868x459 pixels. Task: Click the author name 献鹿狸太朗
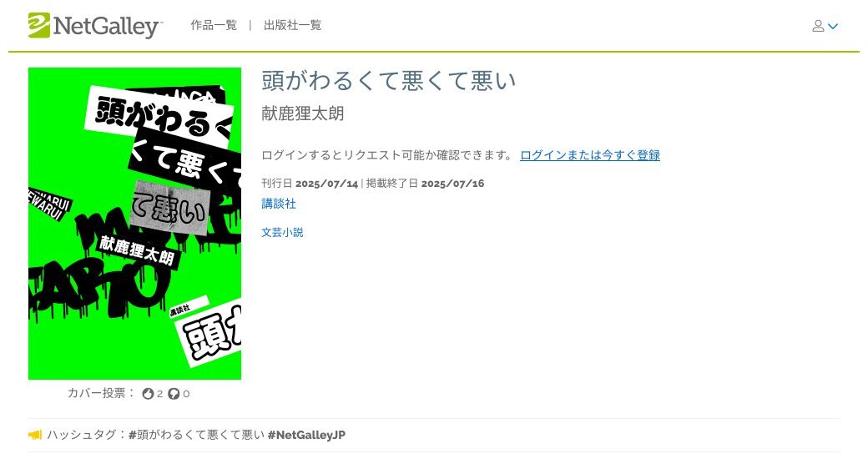(303, 113)
